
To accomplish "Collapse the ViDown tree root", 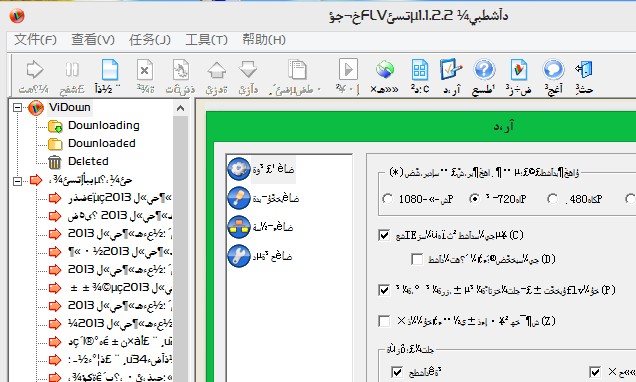I will [17, 108].
